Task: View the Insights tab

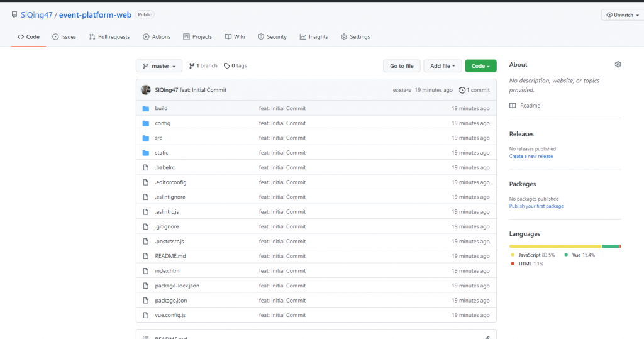Action: pos(314,37)
